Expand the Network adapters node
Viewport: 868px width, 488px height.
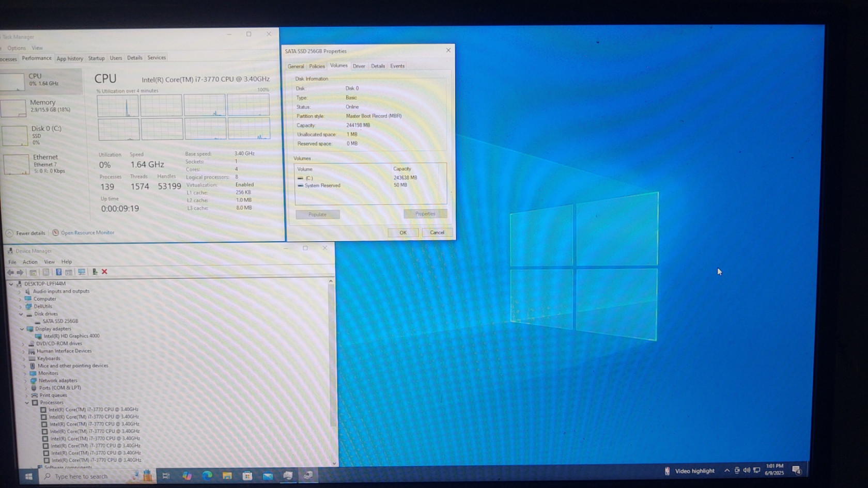(x=25, y=381)
